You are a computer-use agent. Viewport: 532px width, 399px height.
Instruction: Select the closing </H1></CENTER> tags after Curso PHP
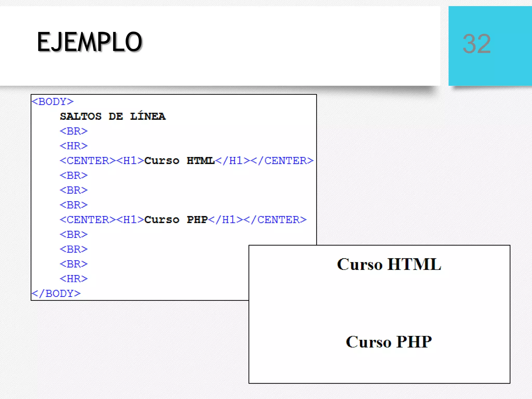coord(257,220)
